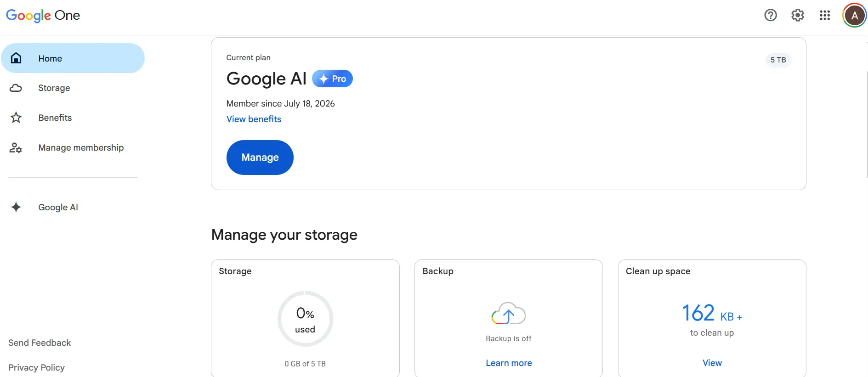Click the 'Current plan' label

(x=248, y=57)
